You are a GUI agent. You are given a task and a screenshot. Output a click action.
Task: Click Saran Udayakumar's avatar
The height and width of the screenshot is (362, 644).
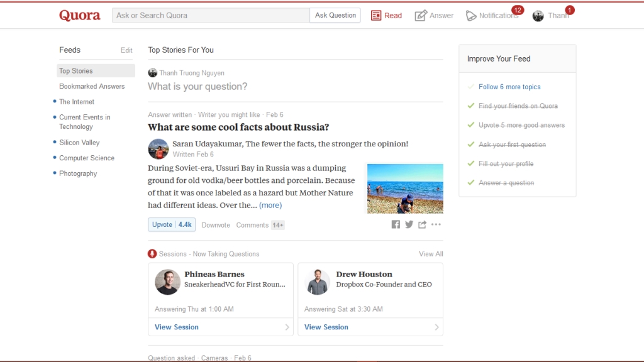point(158,148)
